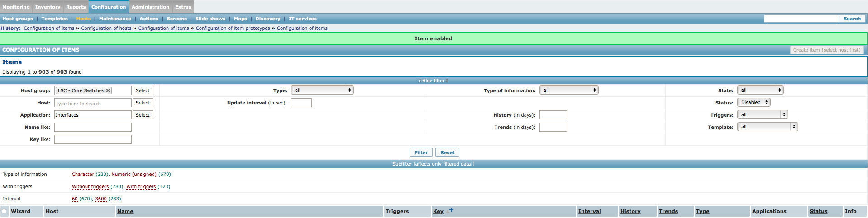
Task: Go to Slide shows submenu
Action: point(210,19)
